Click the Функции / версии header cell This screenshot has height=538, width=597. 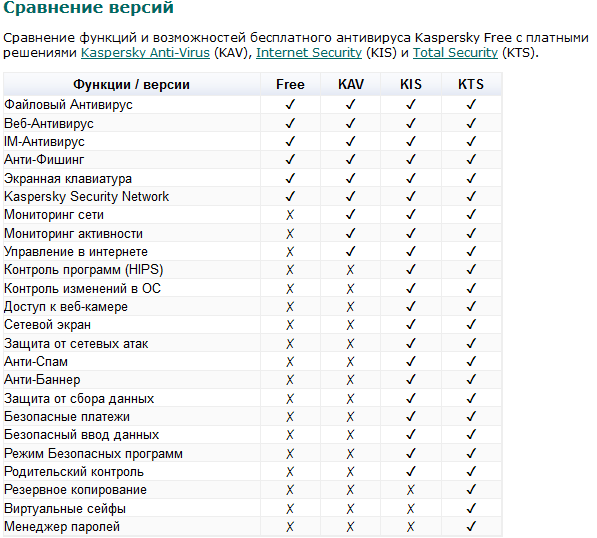click(x=131, y=84)
